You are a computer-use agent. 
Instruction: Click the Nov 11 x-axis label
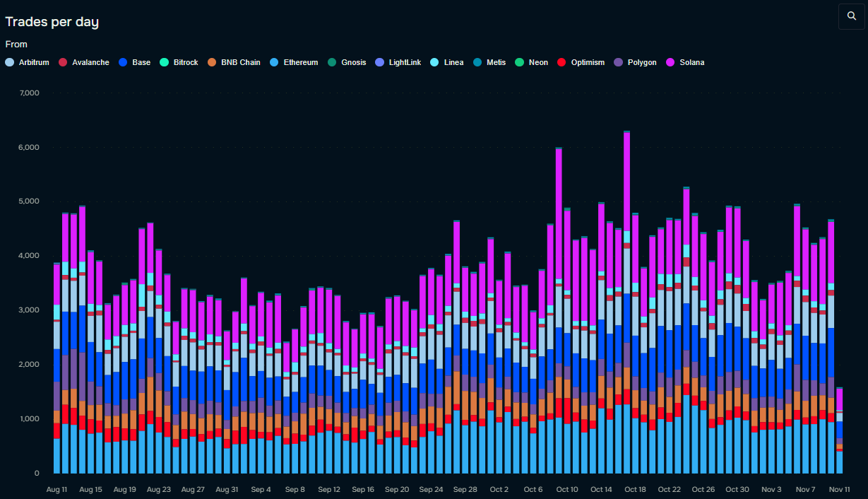click(839, 489)
